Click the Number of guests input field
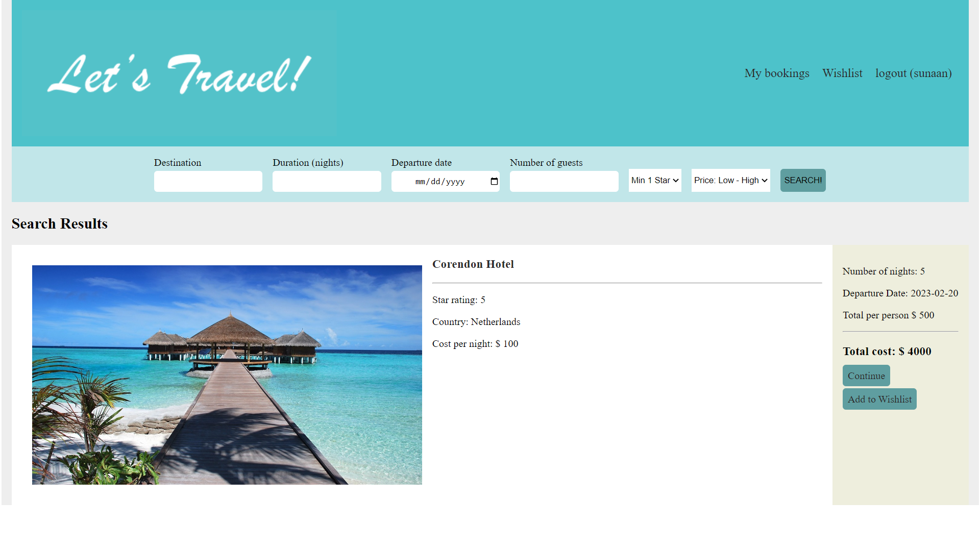Viewport: 980px width, 551px height. [563, 181]
